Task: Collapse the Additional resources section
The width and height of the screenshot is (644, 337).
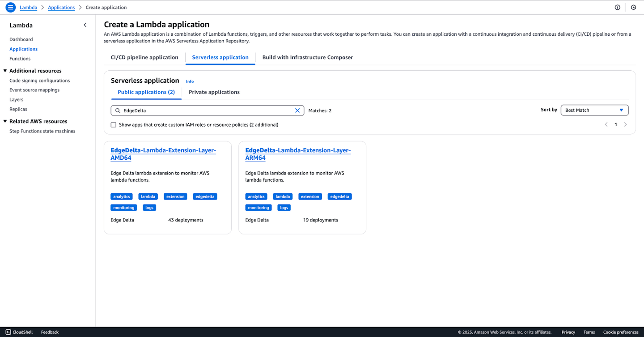Action: pos(5,71)
